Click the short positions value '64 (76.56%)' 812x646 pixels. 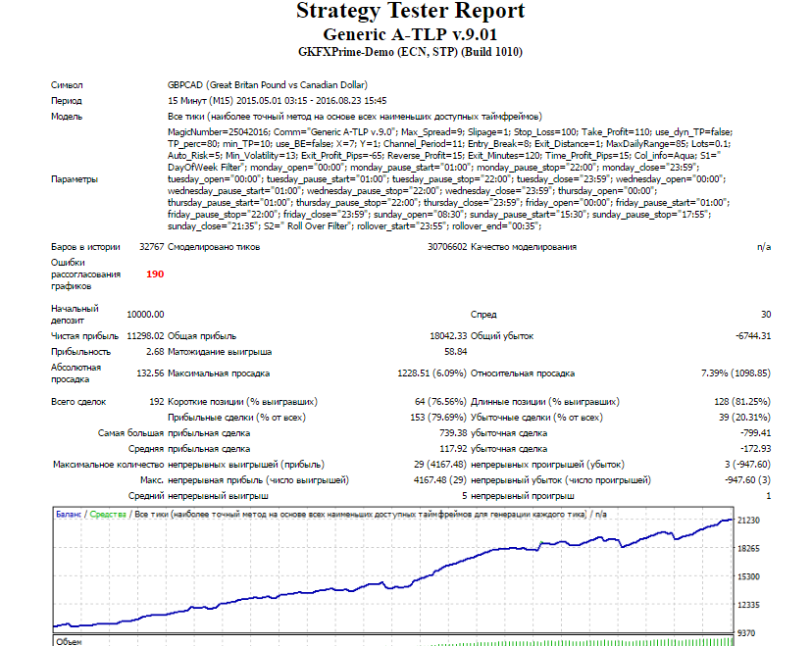(440, 402)
